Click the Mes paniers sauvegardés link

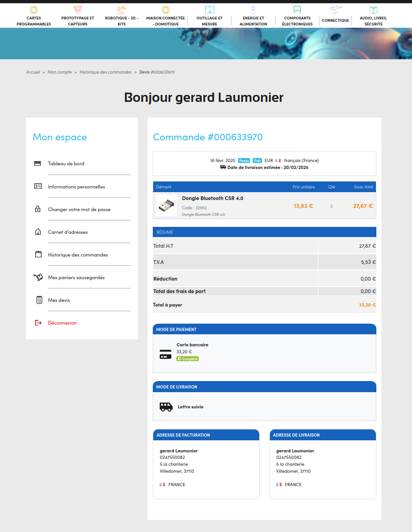coord(76,277)
